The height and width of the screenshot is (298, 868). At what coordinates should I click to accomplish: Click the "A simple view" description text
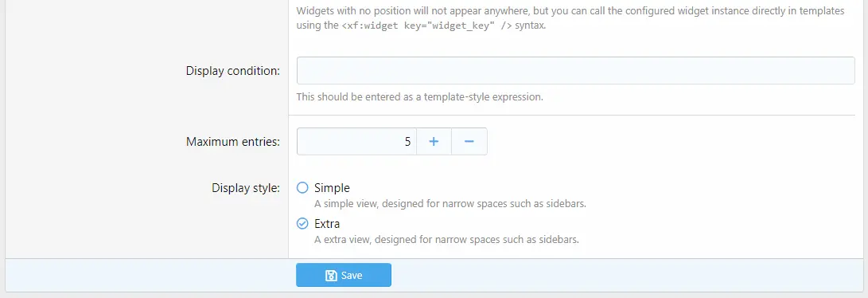pyautogui.click(x=450, y=203)
